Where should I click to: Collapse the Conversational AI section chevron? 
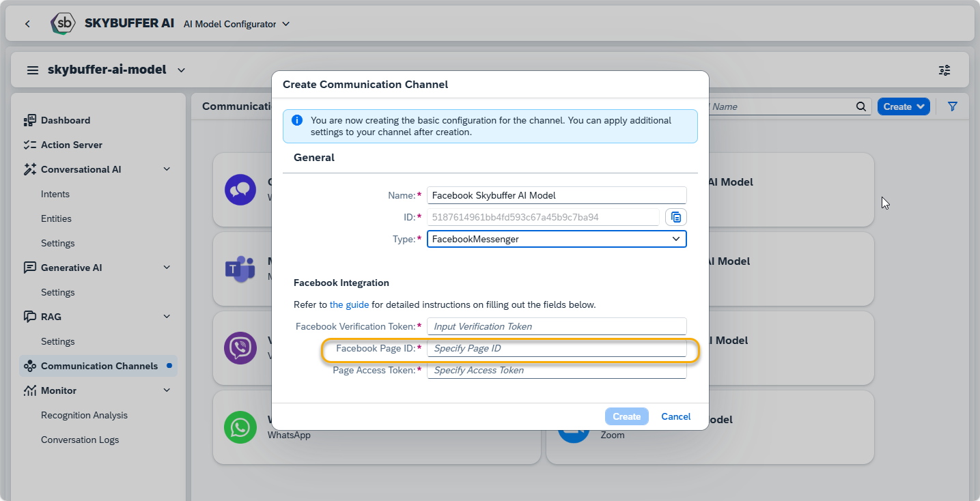click(167, 169)
